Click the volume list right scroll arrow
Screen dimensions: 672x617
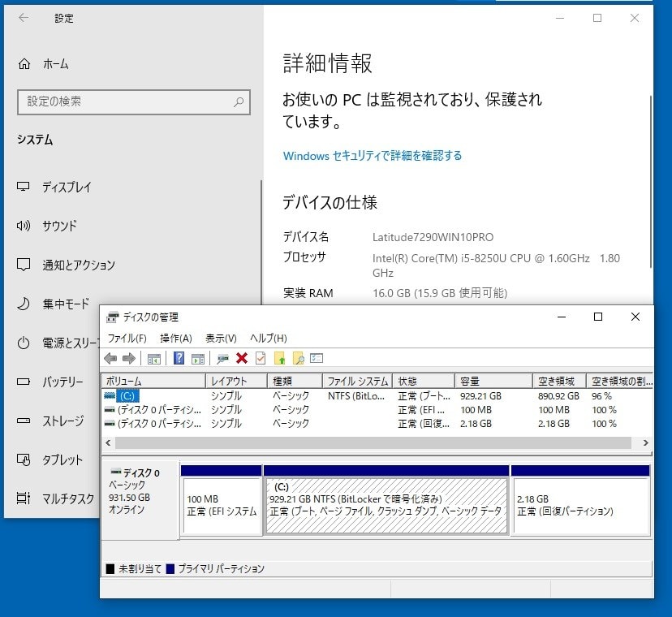(645, 442)
